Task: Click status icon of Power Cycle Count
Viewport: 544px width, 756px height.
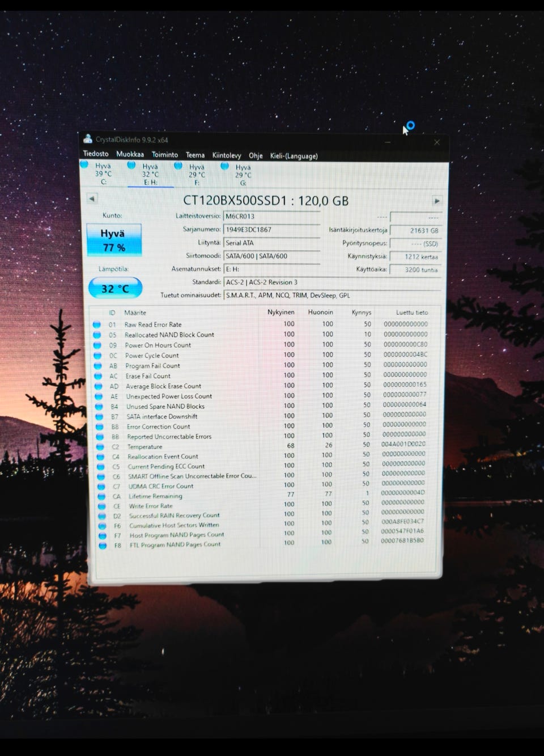Action: click(x=97, y=356)
